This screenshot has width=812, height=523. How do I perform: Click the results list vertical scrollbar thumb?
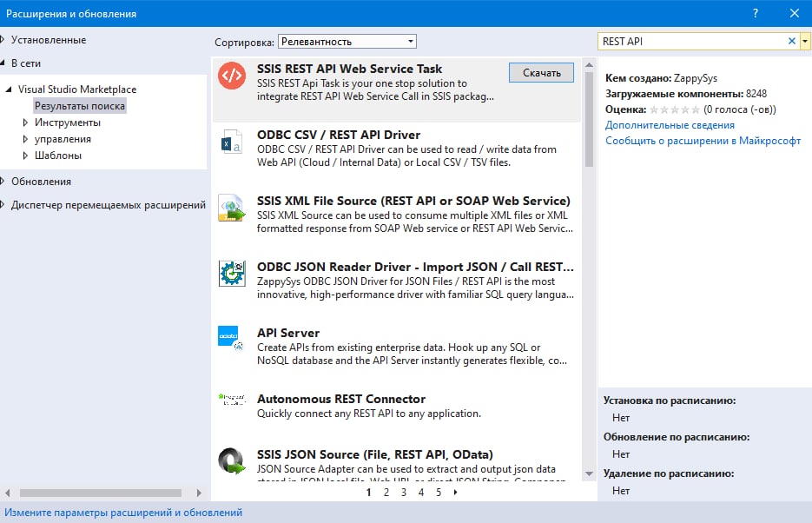pos(589,120)
